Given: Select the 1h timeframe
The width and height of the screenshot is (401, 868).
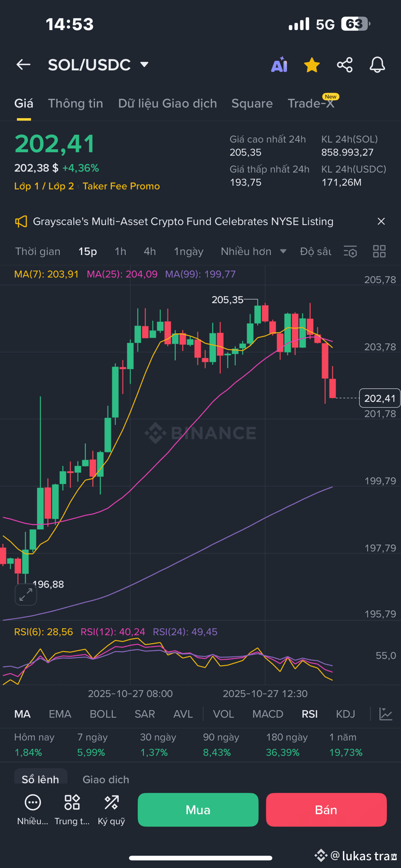Looking at the screenshot, I should [120, 251].
